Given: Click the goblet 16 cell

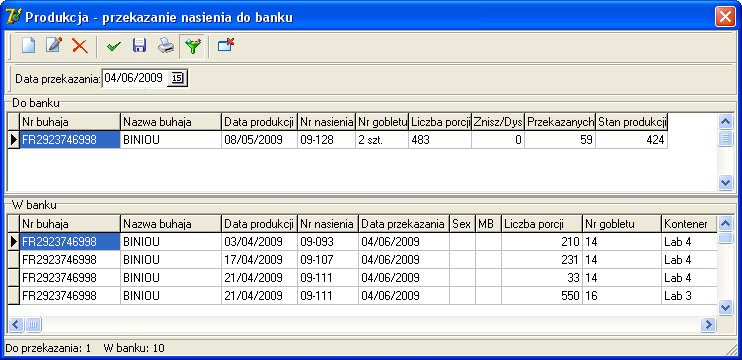Looking at the screenshot, I should pyautogui.click(x=622, y=296).
